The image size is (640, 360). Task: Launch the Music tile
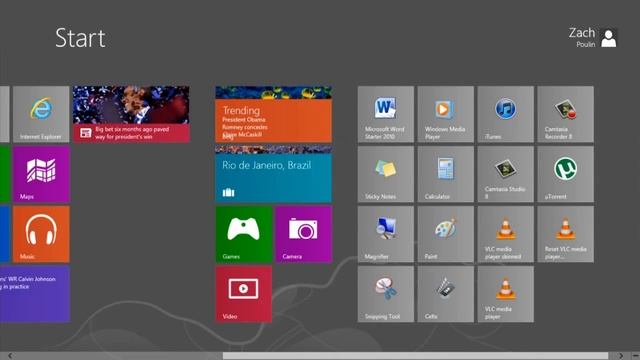[x=41, y=234]
